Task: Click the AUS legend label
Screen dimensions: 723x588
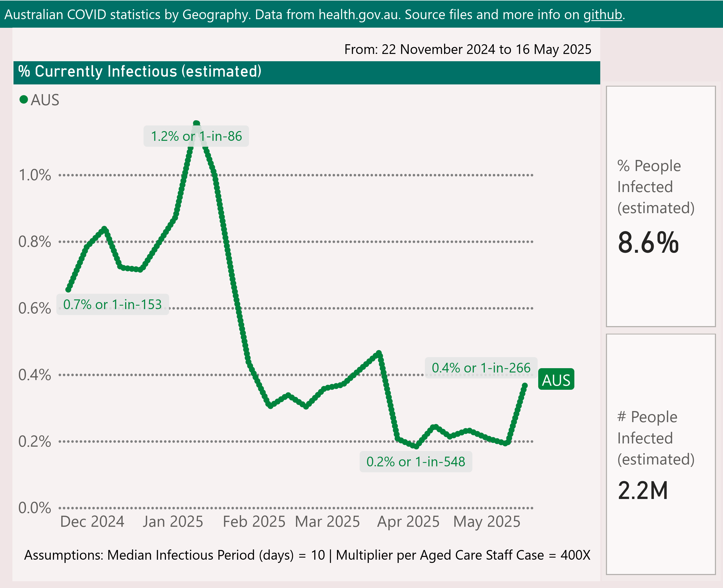Action: pyautogui.click(x=45, y=100)
